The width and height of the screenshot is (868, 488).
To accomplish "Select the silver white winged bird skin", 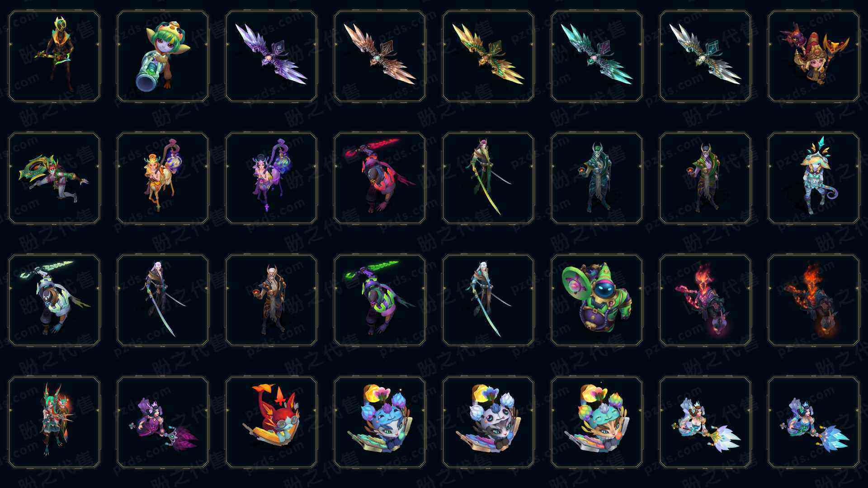I will [705, 56].
